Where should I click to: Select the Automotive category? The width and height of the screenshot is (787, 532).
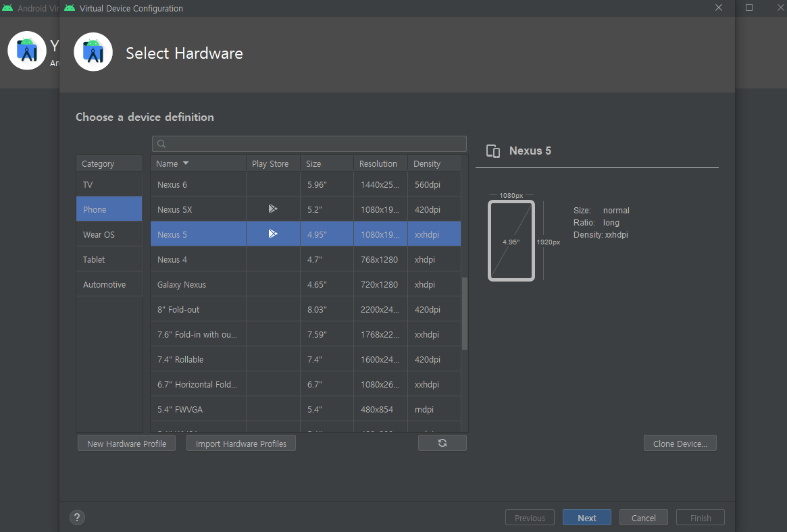point(109,284)
